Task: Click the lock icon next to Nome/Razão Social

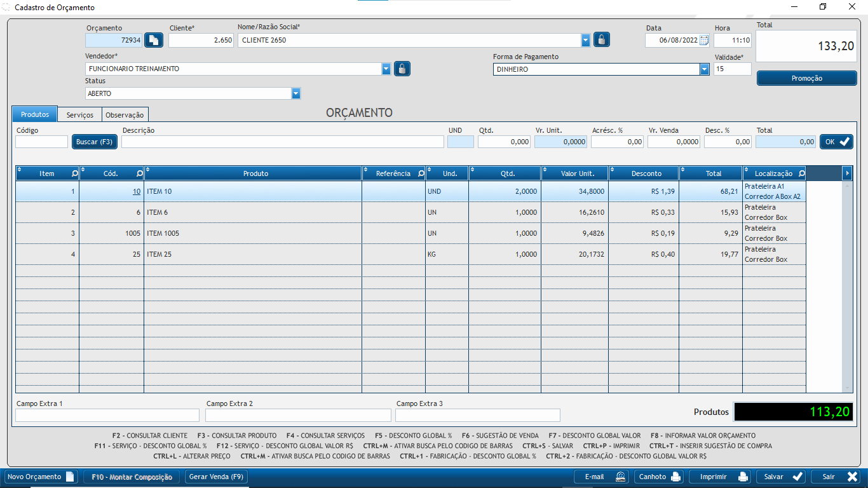Action: [602, 40]
